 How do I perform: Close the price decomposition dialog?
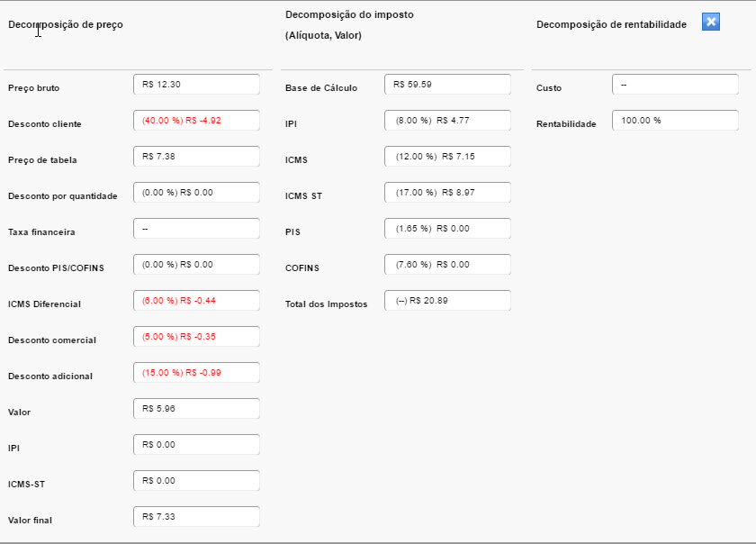point(711,22)
